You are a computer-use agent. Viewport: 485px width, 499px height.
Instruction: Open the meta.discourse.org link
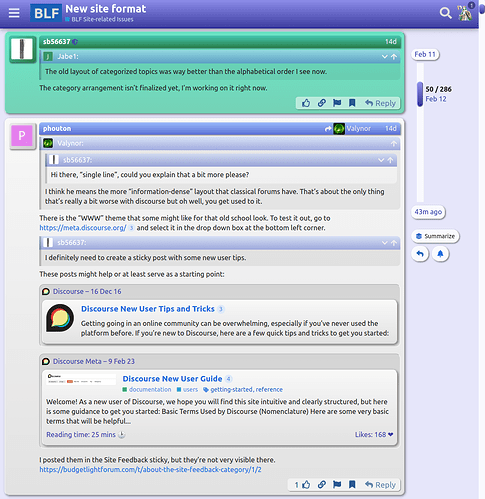pyautogui.click(x=83, y=228)
